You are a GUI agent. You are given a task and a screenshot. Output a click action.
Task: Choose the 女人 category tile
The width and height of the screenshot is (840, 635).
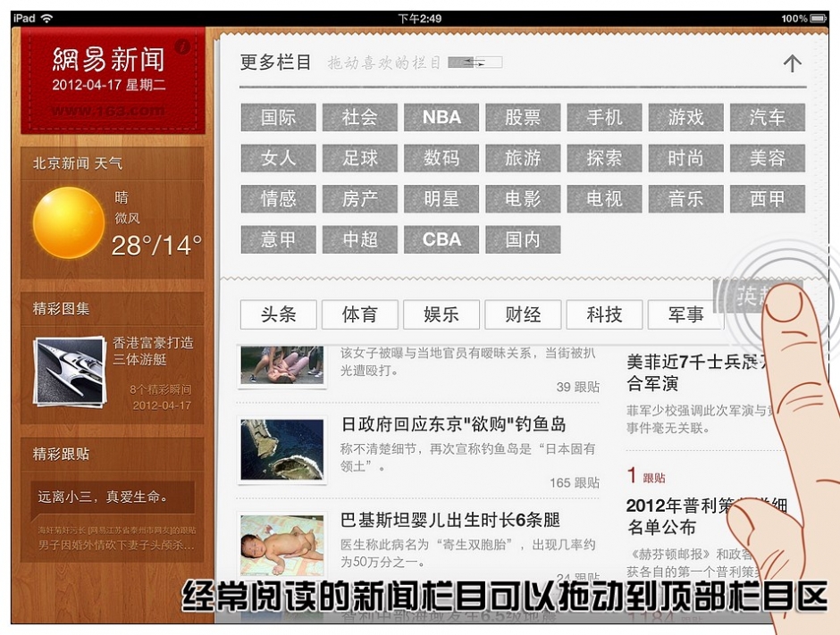(x=279, y=158)
